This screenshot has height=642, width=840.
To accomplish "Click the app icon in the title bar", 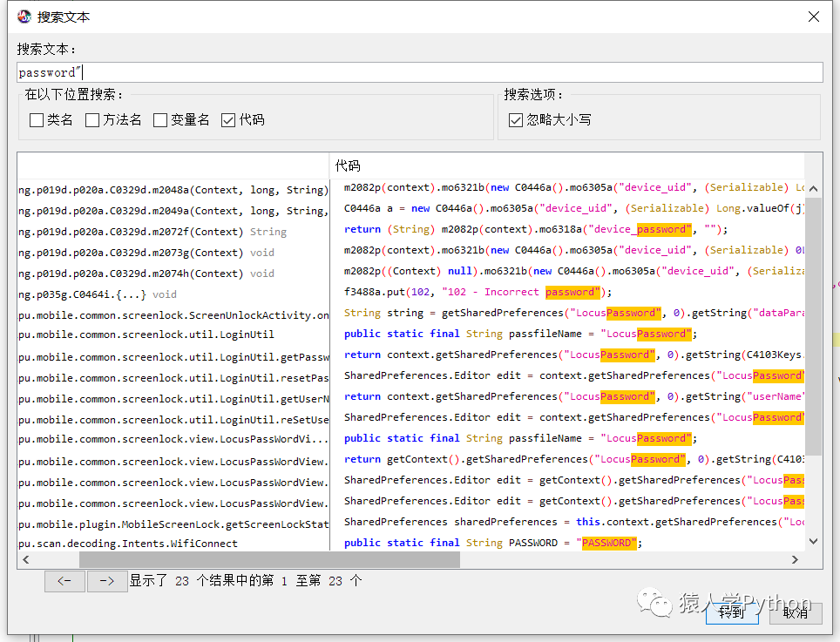I will tap(24, 17).
